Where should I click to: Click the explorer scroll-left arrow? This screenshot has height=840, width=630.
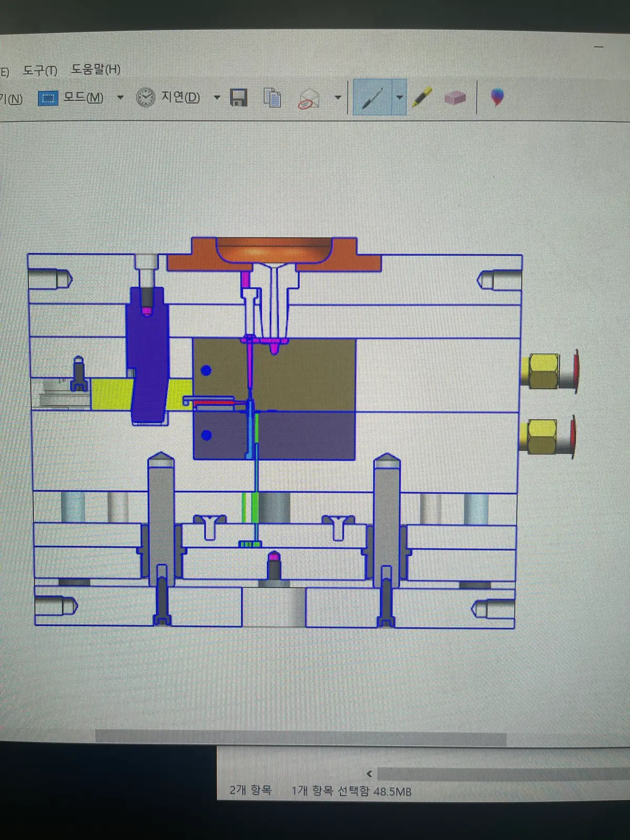point(369,773)
